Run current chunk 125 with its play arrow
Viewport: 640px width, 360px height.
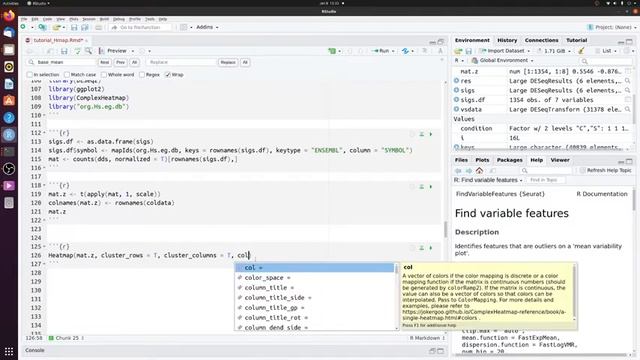coord(431,248)
